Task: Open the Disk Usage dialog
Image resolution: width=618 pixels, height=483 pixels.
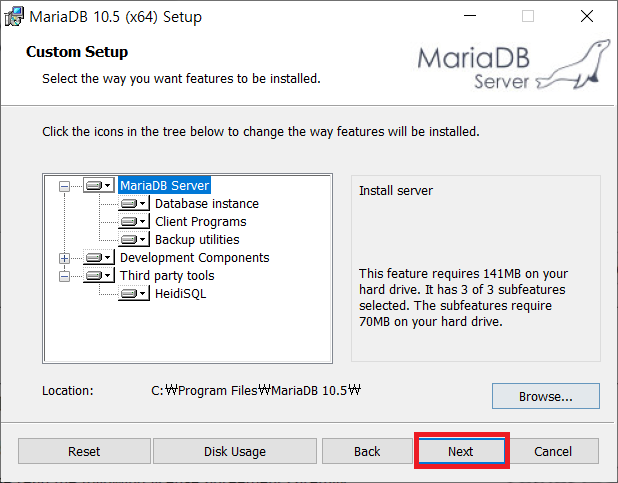Action: point(235,451)
